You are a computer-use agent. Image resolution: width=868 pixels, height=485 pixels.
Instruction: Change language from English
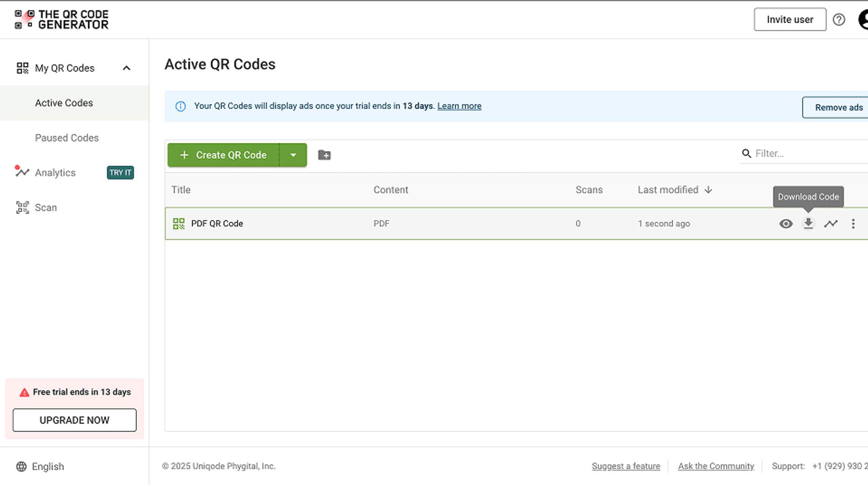click(x=48, y=466)
